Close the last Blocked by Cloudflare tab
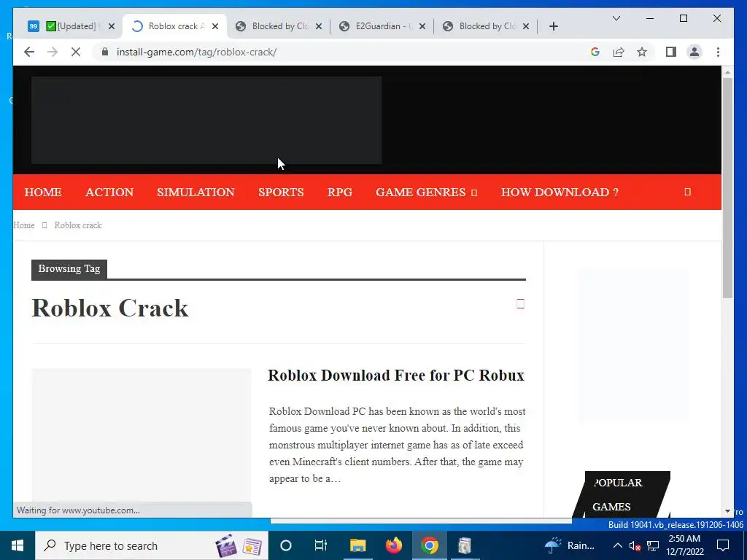The image size is (747, 560). 526,26
